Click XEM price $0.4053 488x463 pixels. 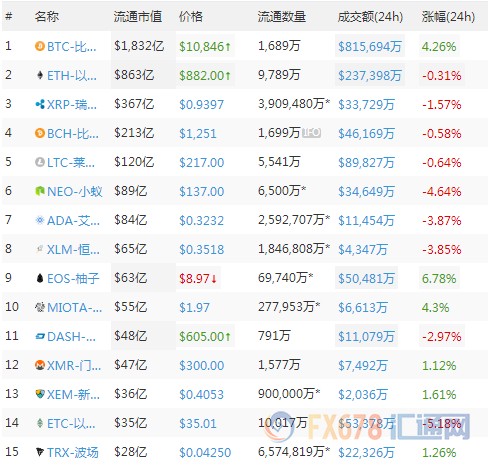[x=201, y=395]
